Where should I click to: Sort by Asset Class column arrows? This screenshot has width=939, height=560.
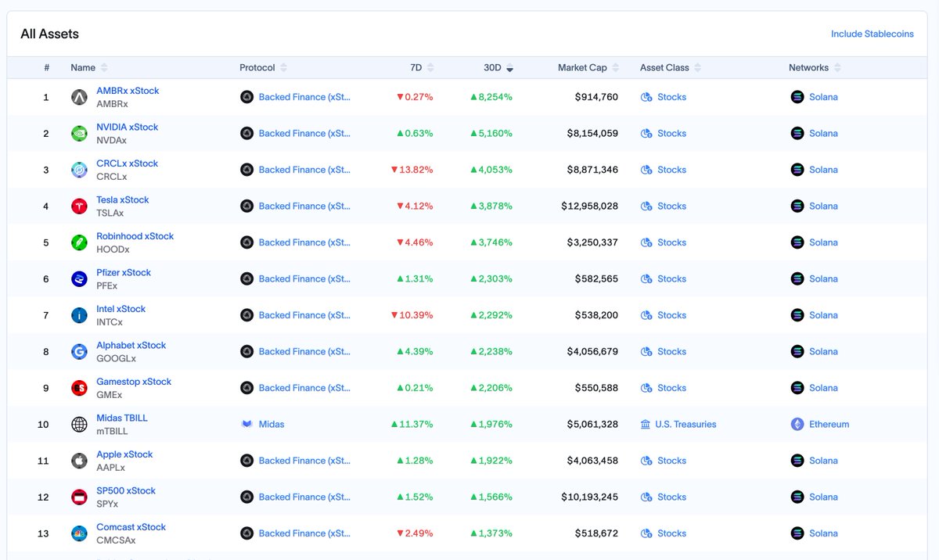tap(698, 68)
